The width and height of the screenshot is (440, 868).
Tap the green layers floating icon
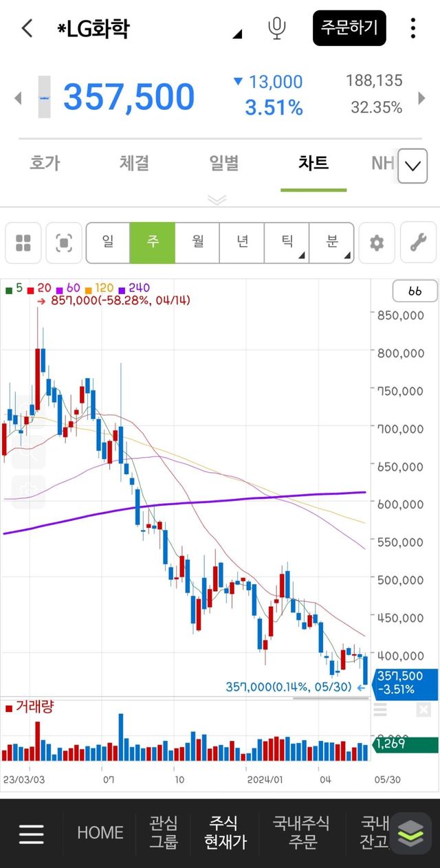click(x=410, y=833)
